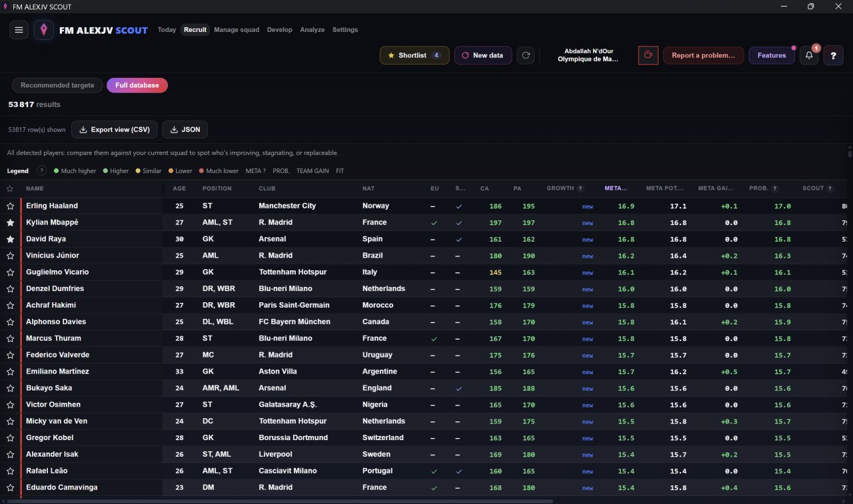The width and height of the screenshot is (853, 504).
Task: Click Report a problem button
Action: [703, 55]
